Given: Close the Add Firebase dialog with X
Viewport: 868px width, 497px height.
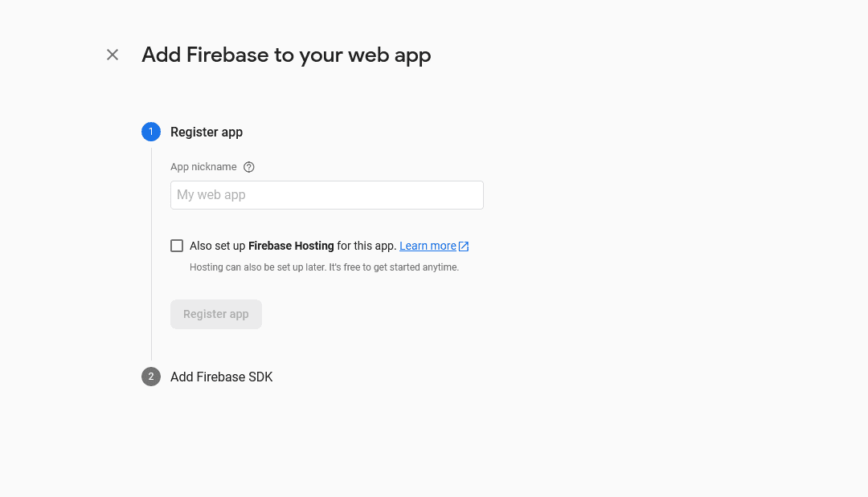Looking at the screenshot, I should tap(113, 55).
